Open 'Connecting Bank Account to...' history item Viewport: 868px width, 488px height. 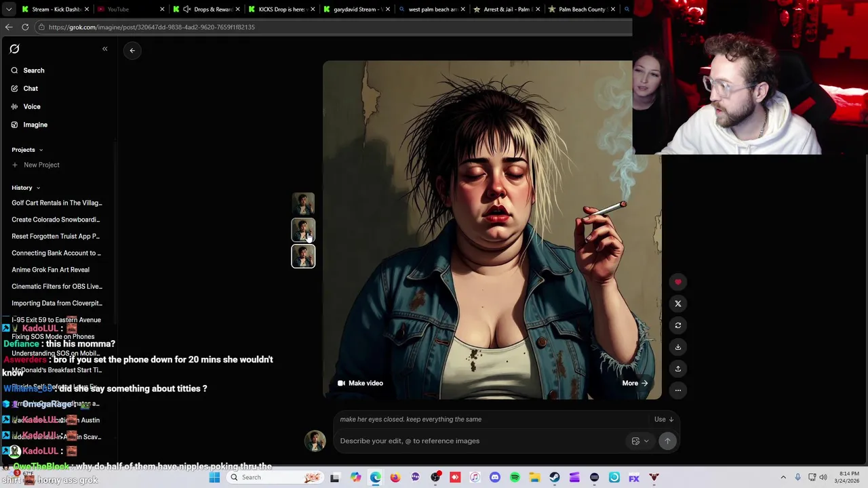click(57, 253)
